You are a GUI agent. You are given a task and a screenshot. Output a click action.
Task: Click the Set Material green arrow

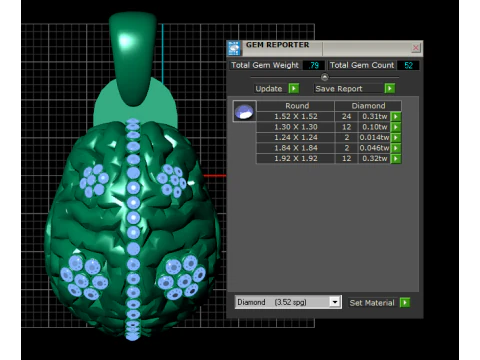click(405, 303)
